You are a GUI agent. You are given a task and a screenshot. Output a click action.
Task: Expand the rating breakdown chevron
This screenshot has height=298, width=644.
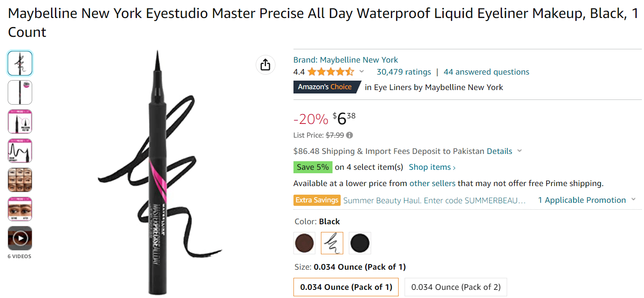[x=362, y=72]
